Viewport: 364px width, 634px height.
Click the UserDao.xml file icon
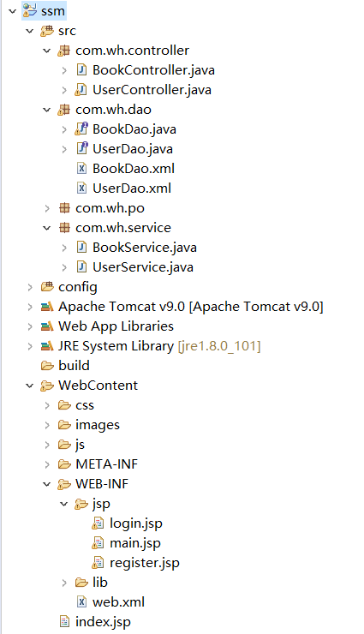coord(81,188)
